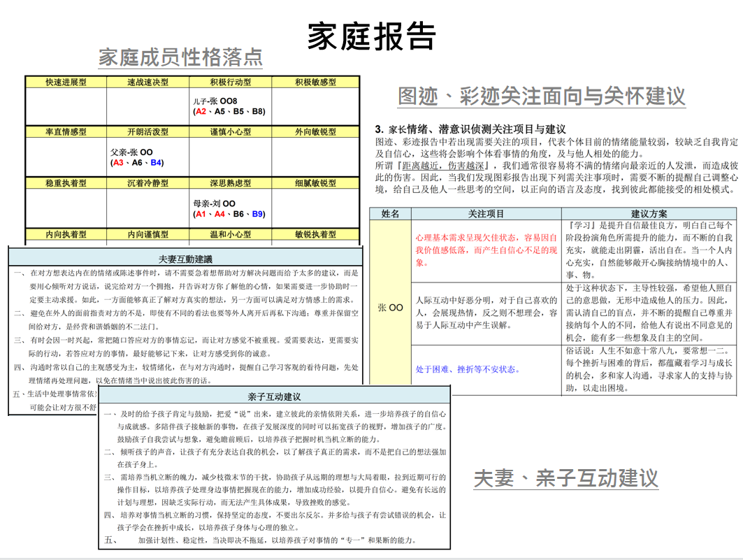
Task: Click couple advice item 二、避免在外人的面前指责对方
Action: point(186,320)
